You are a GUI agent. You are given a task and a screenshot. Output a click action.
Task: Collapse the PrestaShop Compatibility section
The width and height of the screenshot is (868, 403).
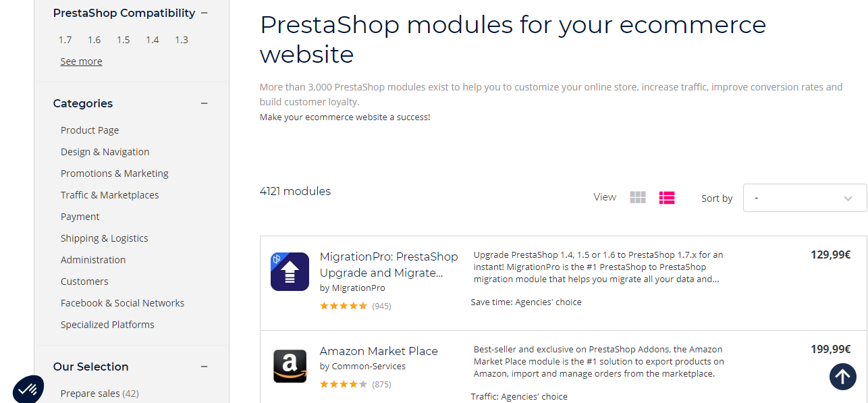(205, 12)
